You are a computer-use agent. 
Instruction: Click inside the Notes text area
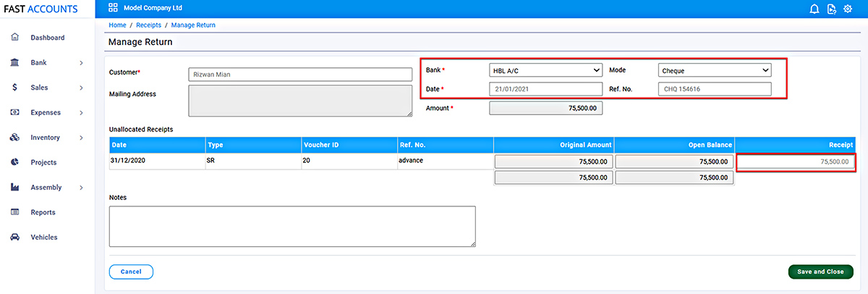(x=292, y=227)
